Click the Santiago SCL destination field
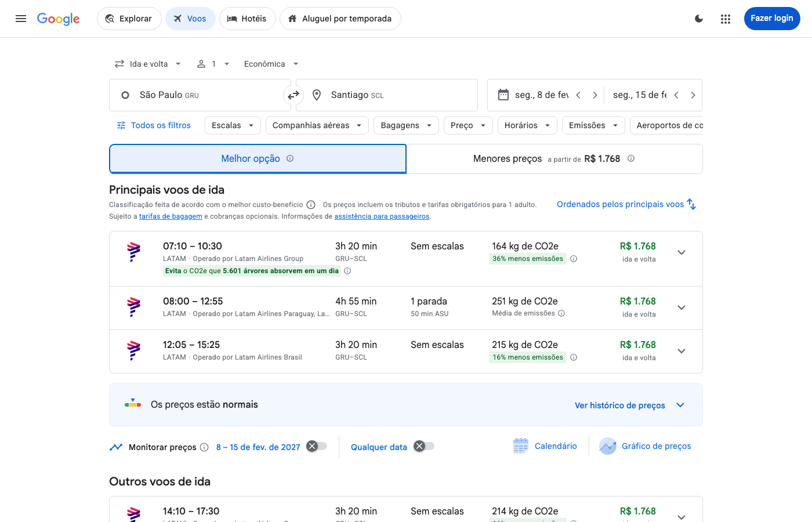812x522 pixels. tap(387, 95)
